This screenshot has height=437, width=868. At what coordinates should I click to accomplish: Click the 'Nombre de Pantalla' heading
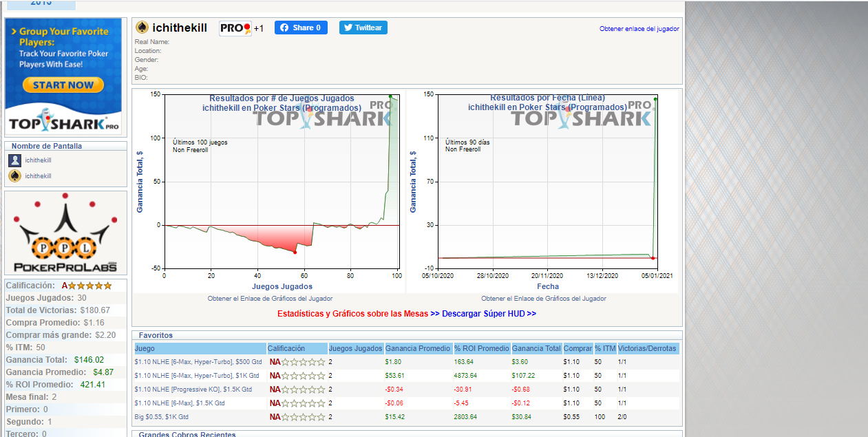[47, 146]
